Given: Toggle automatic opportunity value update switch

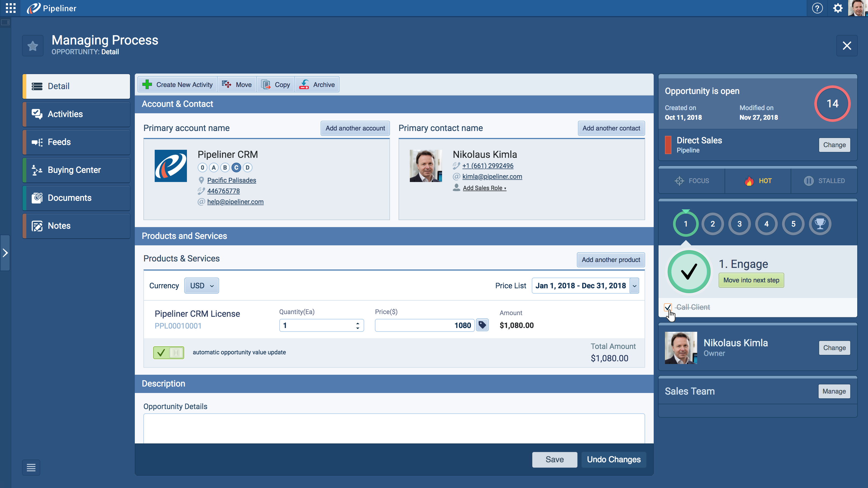Looking at the screenshot, I should [x=168, y=352].
